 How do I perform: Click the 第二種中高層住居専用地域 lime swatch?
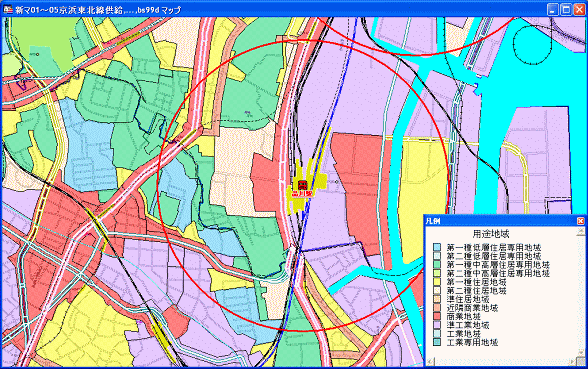(437, 273)
